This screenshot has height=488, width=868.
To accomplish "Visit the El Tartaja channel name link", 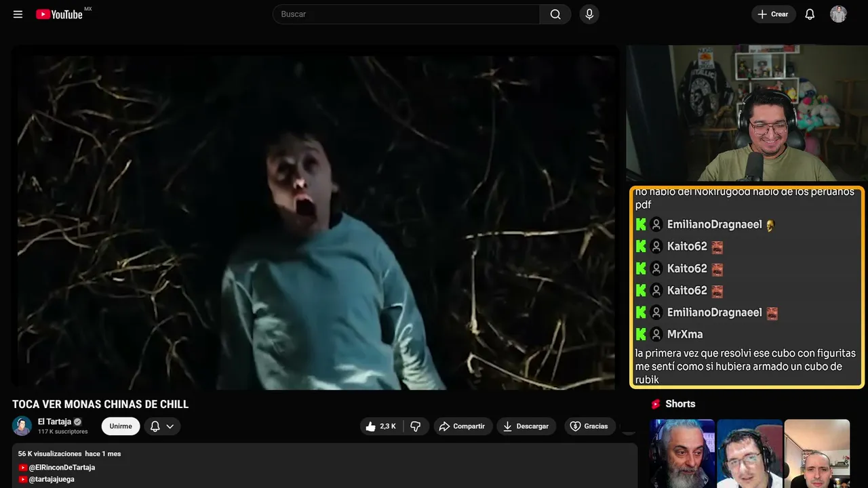I will (54, 422).
